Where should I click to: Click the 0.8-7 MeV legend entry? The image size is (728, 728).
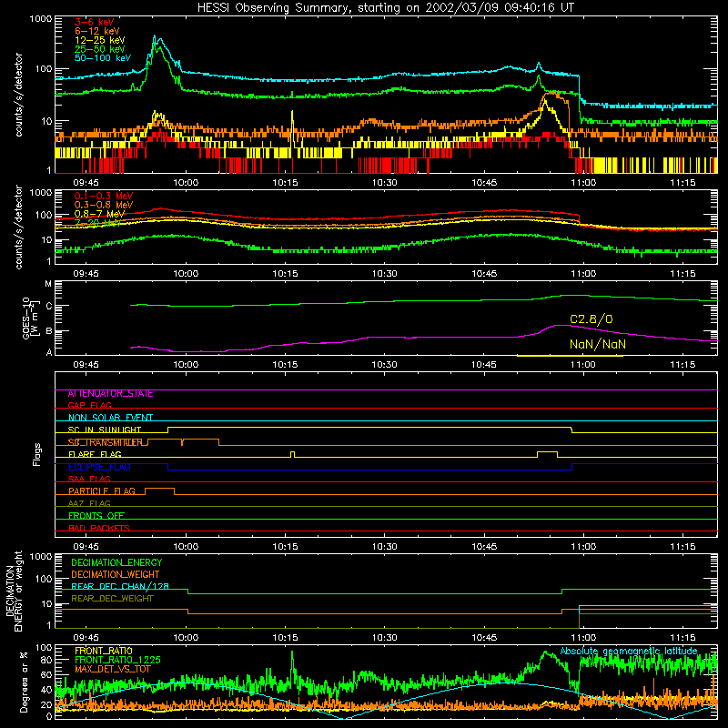tap(100, 214)
